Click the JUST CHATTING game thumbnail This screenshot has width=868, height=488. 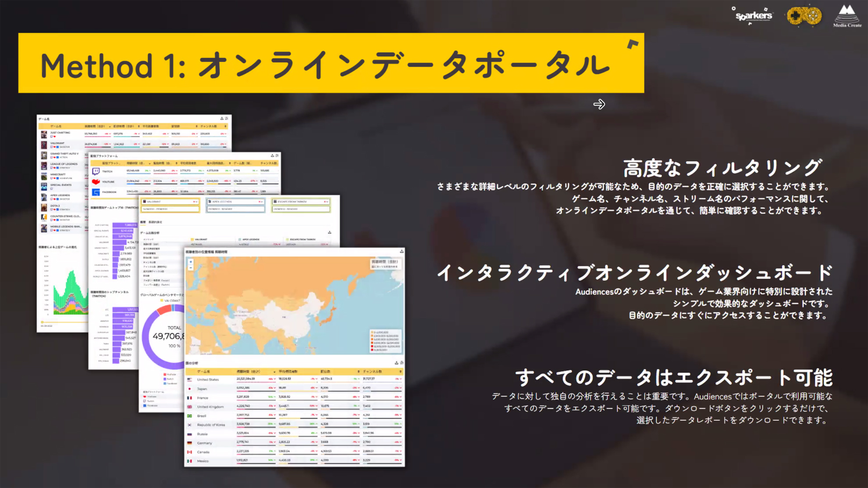[44, 134]
